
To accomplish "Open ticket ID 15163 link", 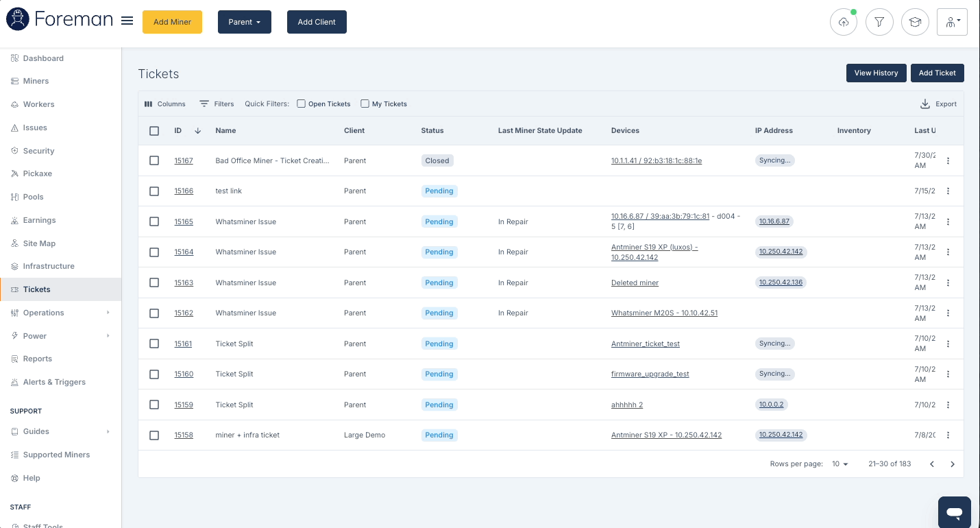I will click(184, 283).
